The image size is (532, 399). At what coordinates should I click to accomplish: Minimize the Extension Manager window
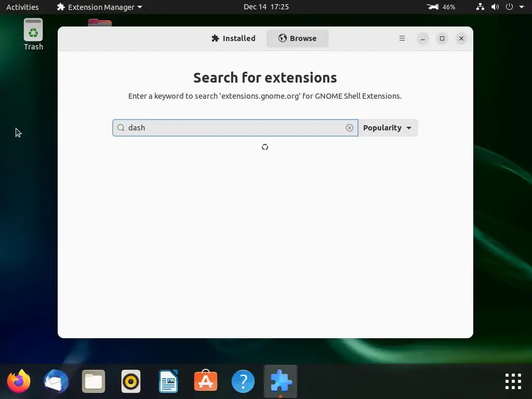(423, 38)
